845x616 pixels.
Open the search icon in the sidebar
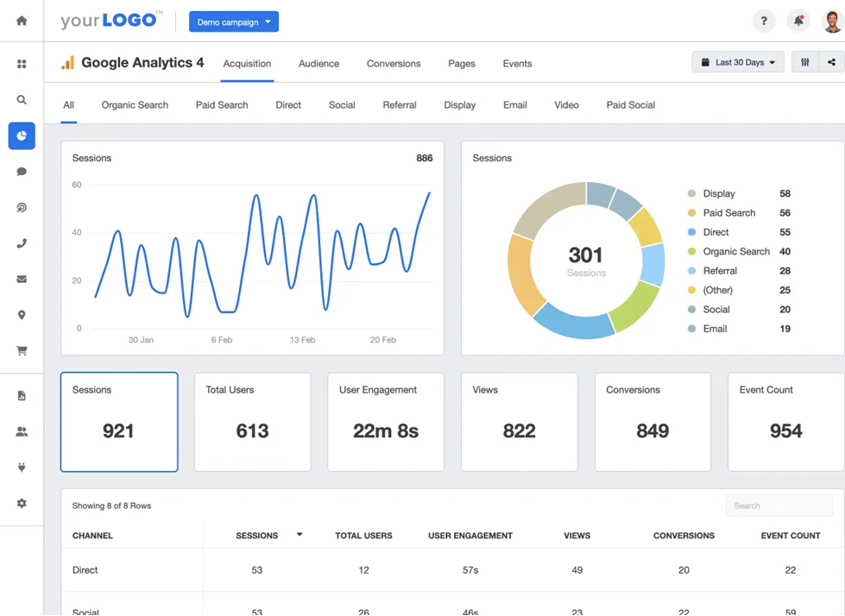point(21,99)
